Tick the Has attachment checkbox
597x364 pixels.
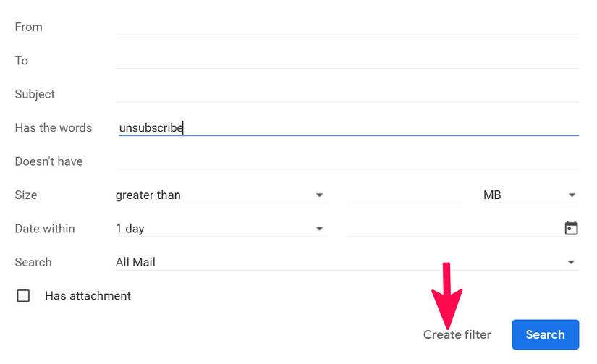[x=23, y=295]
